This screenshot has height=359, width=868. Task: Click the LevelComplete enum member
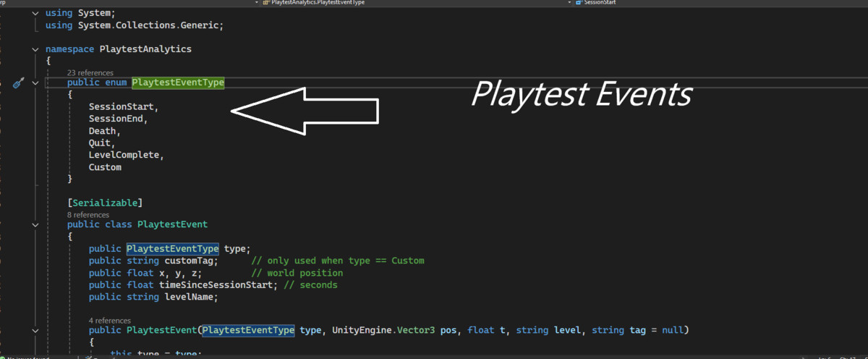[124, 155]
